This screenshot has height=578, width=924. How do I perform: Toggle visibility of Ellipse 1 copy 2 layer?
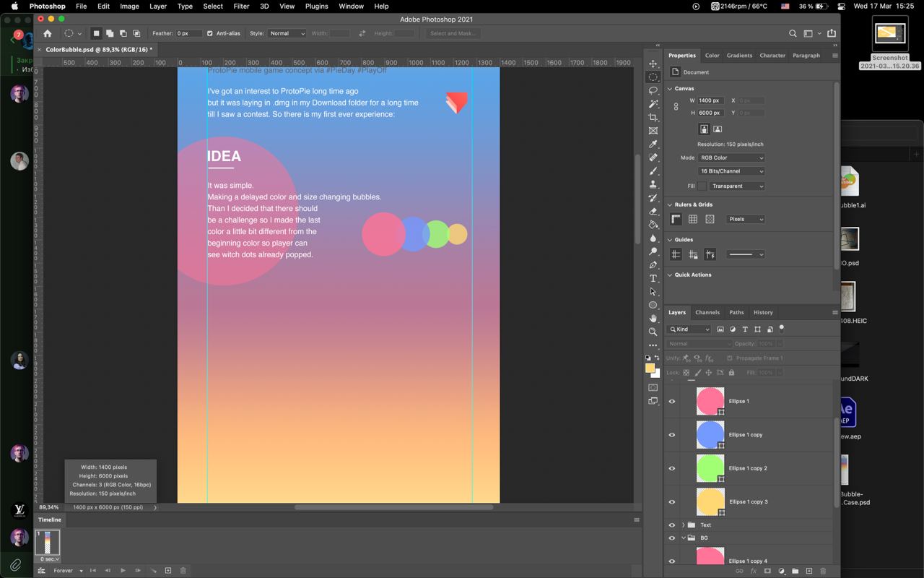pyautogui.click(x=672, y=469)
